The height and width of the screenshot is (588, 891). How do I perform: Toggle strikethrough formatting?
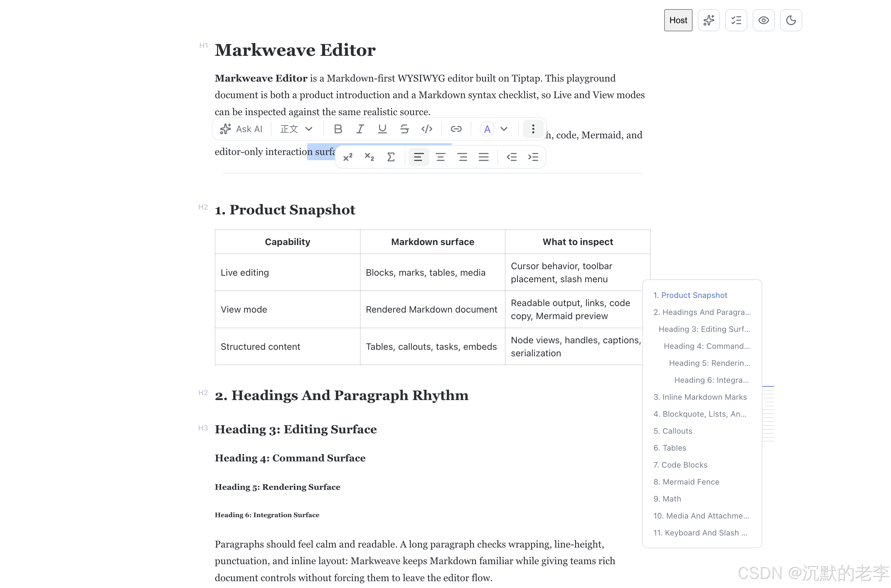(x=404, y=129)
